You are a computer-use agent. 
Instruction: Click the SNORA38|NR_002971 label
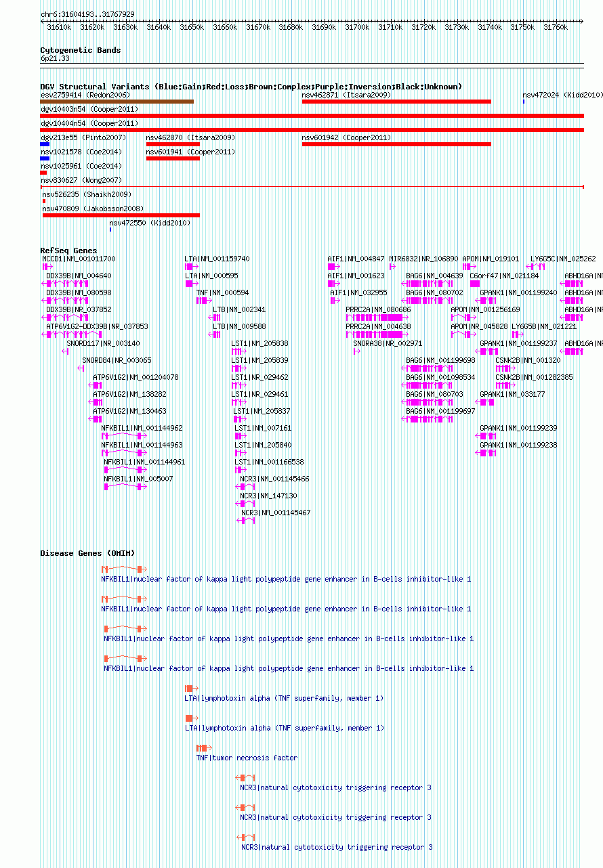pos(388,343)
